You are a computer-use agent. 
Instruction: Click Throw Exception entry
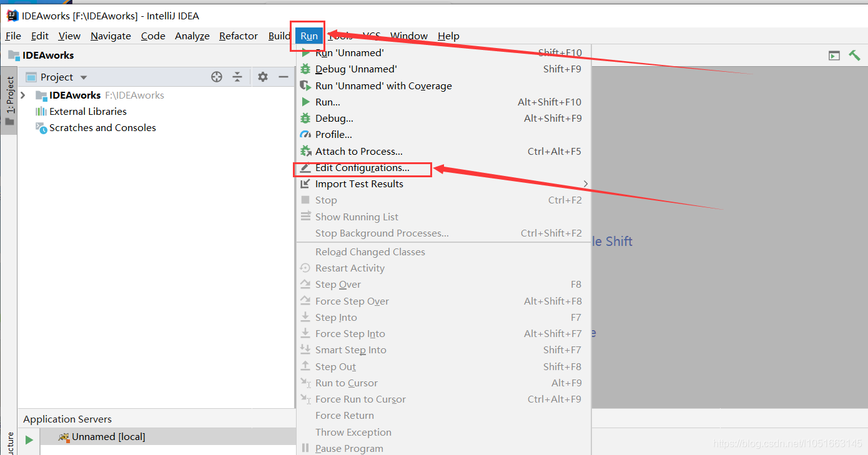click(443, 432)
